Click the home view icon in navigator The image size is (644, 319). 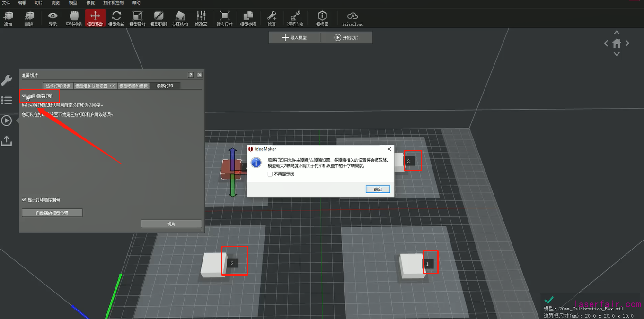pos(617,43)
